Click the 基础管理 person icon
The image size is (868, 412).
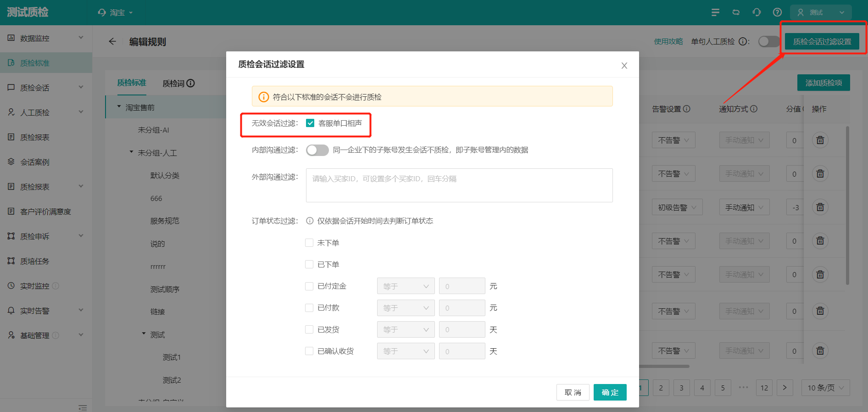tap(11, 335)
